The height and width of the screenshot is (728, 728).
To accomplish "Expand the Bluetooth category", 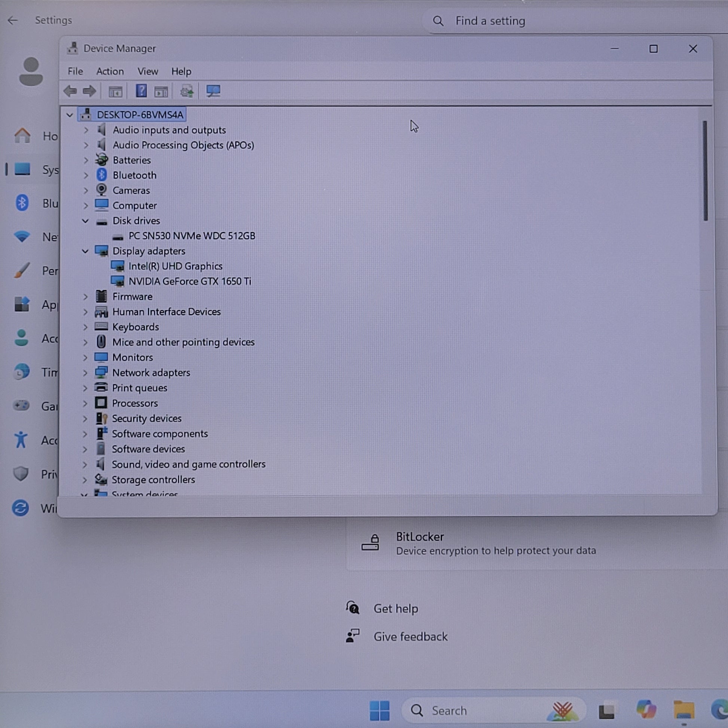I will 86,175.
